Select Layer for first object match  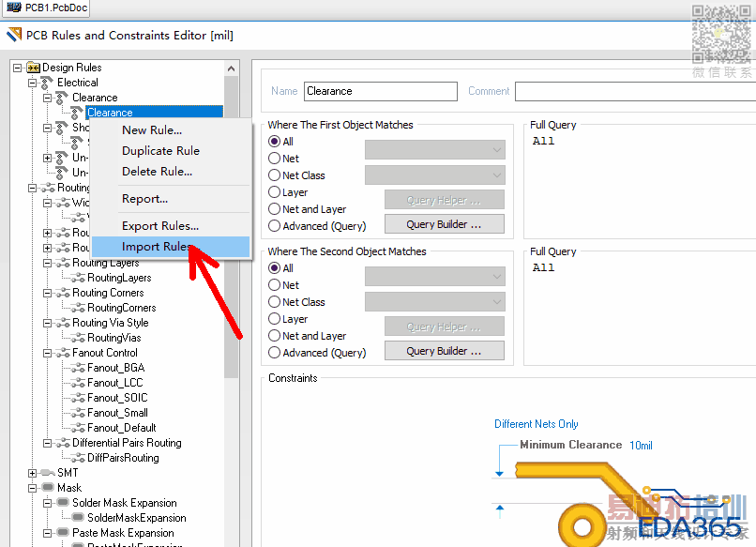tap(274, 192)
